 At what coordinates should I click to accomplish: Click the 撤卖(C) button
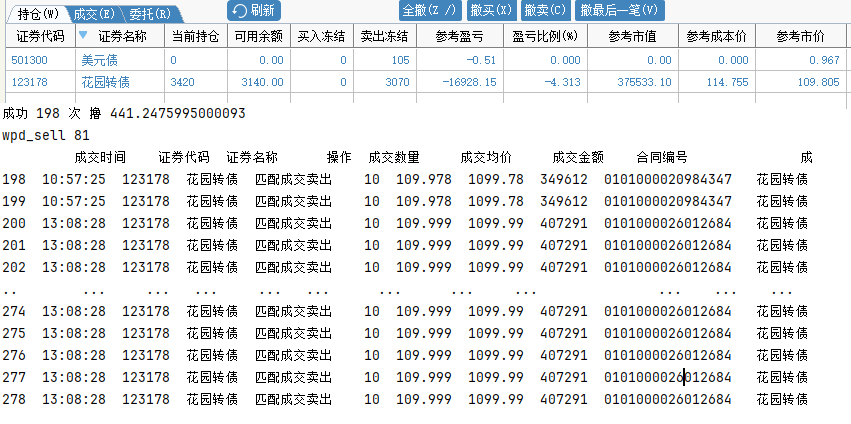pyautogui.click(x=545, y=10)
